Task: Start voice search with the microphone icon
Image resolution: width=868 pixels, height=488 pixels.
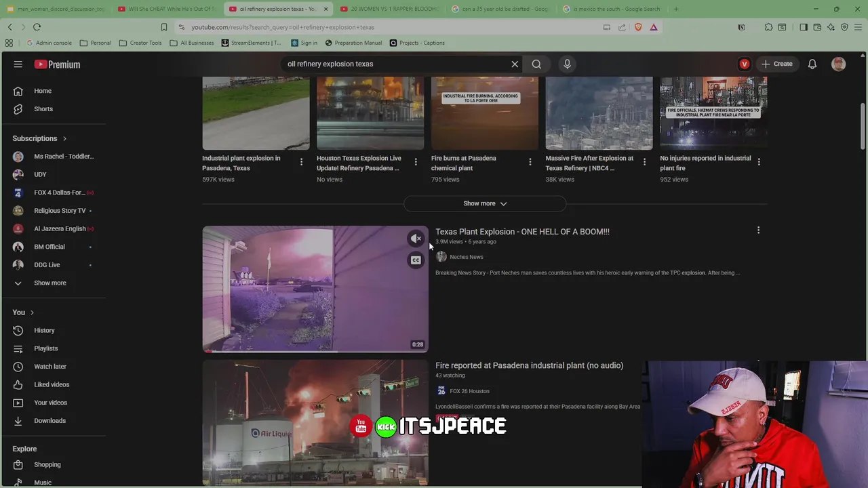Action: coord(568,64)
